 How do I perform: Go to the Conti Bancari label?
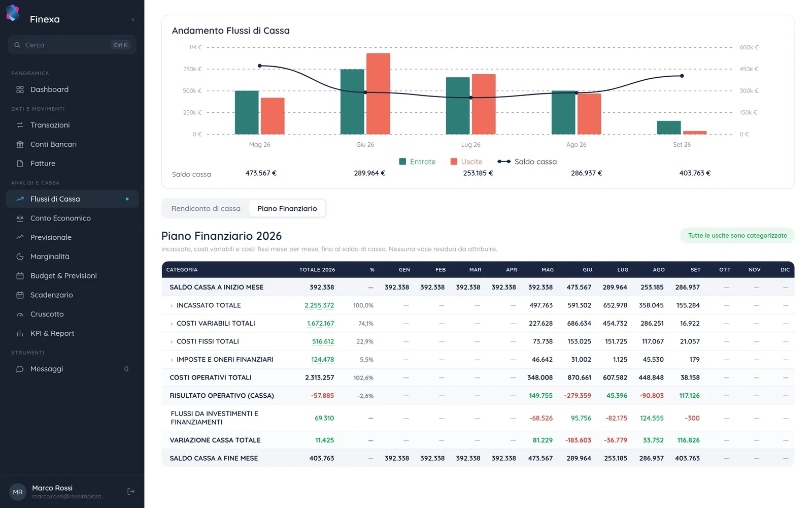53,144
